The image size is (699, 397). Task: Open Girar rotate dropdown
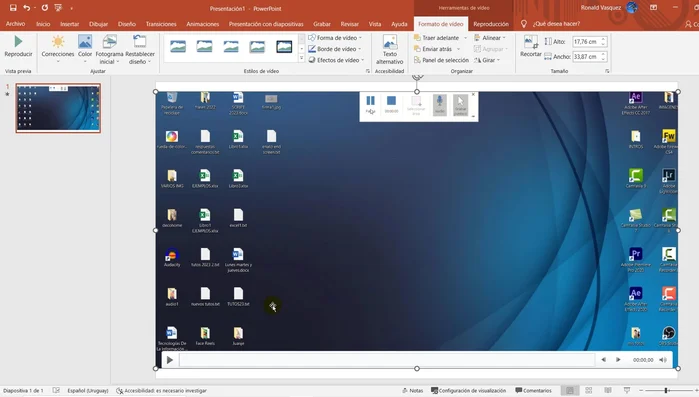[487, 60]
